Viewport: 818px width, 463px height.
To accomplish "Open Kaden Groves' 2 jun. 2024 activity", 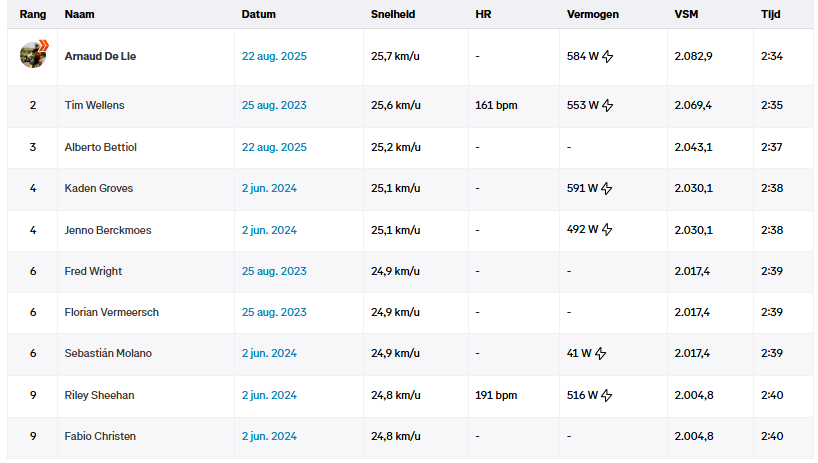I will [269, 189].
